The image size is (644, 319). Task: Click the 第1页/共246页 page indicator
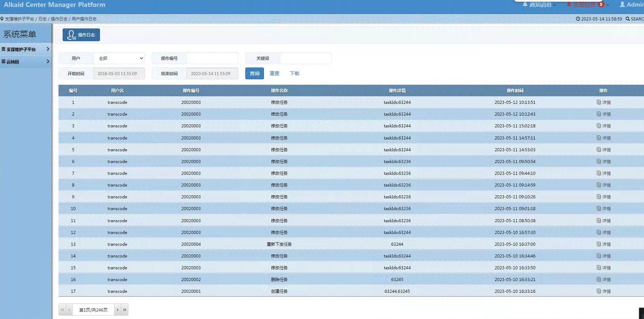tap(94, 310)
